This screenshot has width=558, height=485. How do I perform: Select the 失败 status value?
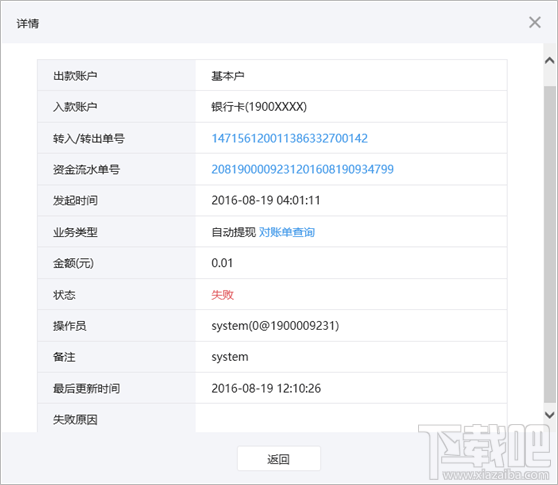click(x=222, y=295)
